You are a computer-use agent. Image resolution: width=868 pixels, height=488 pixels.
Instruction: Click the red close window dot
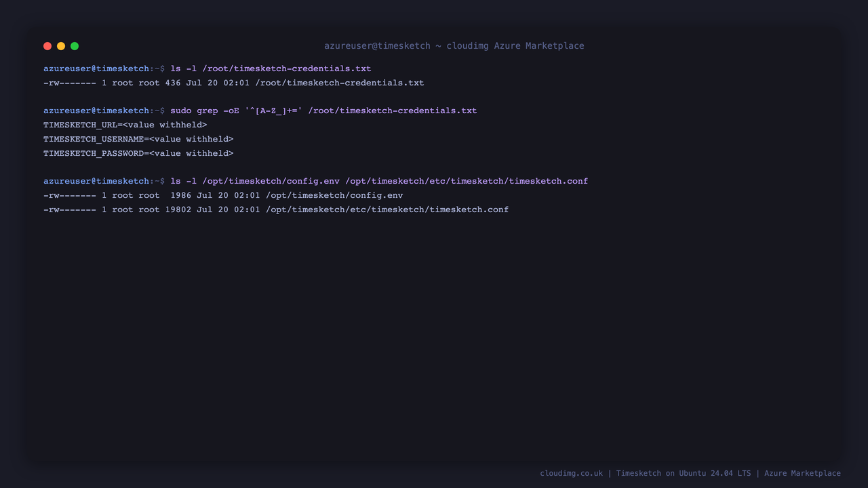(x=47, y=46)
